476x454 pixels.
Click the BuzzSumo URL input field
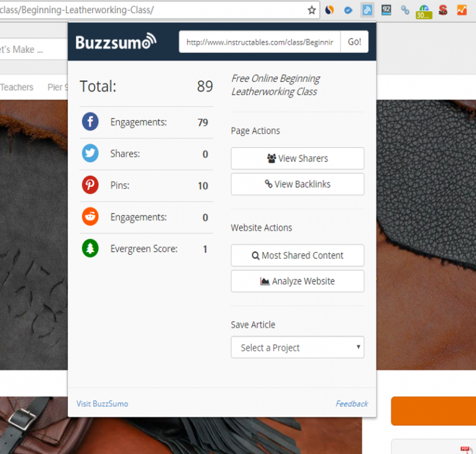pyautogui.click(x=260, y=42)
